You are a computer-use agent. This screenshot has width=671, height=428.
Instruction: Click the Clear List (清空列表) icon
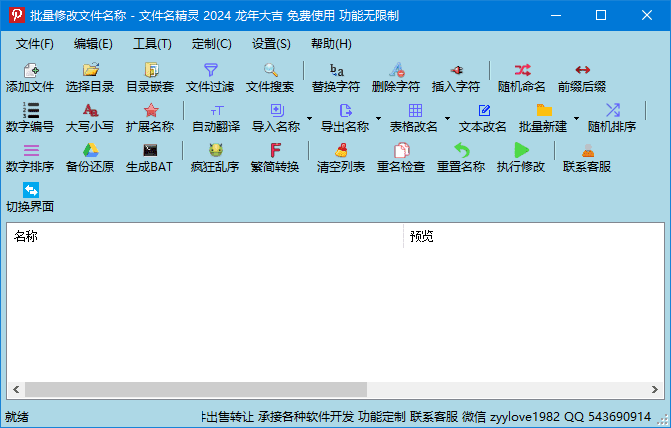(x=341, y=157)
